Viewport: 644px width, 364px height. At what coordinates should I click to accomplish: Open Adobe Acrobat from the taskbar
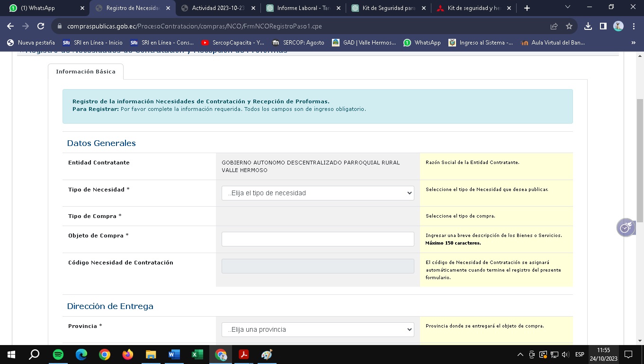tap(244, 355)
